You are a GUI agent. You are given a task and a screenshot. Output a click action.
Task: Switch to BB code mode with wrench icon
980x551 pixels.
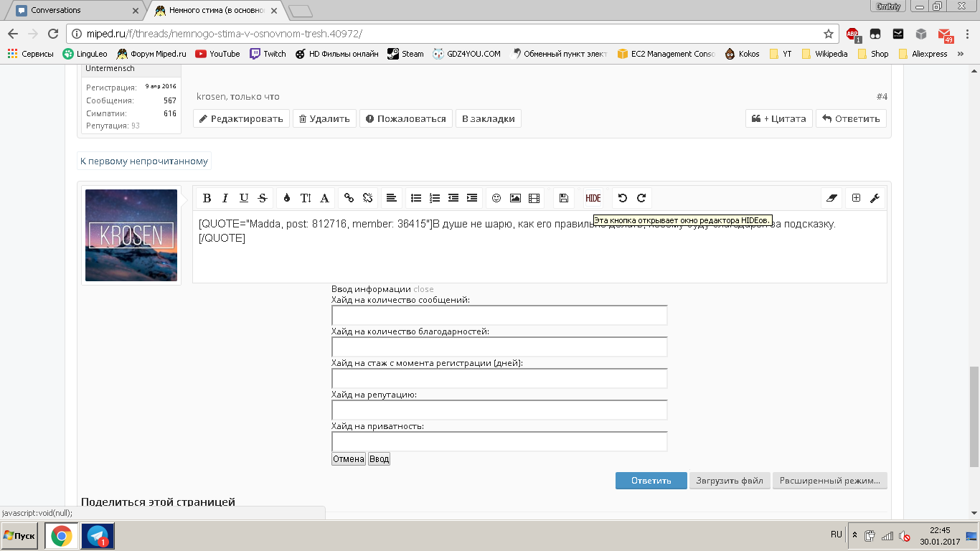click(x=875, y=198)
